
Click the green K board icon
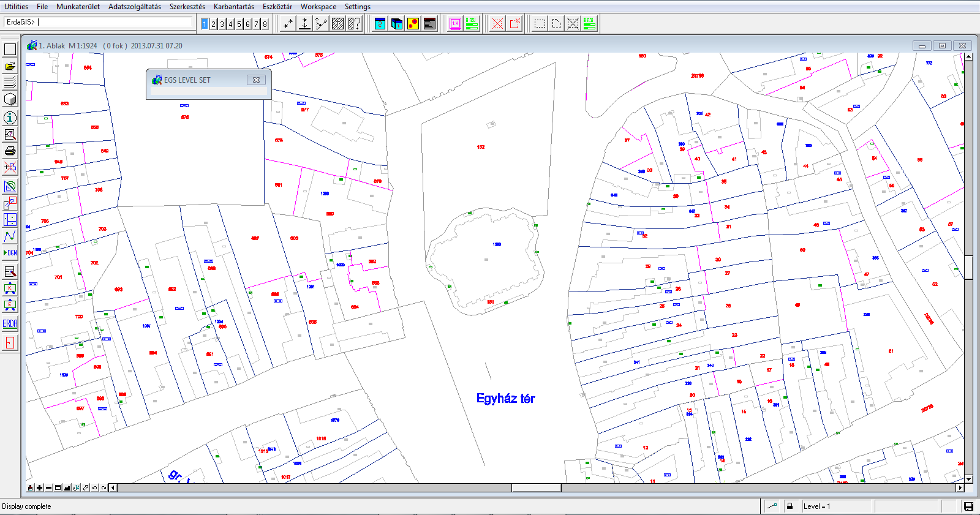point(10,288)
